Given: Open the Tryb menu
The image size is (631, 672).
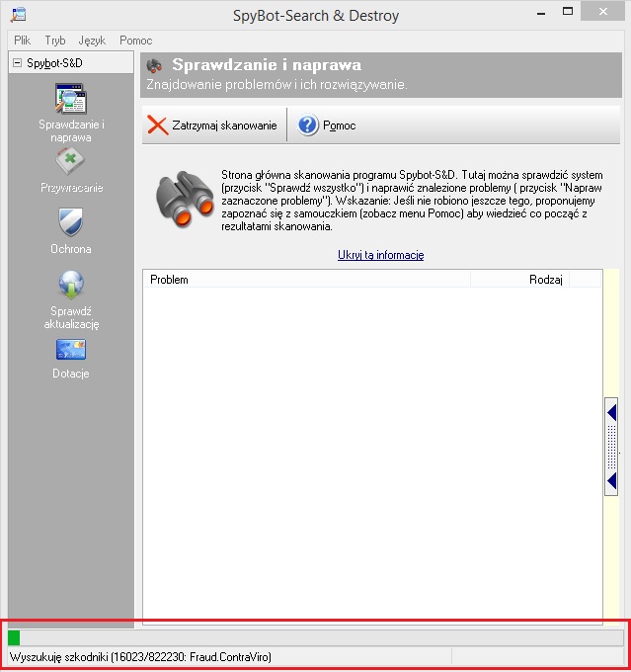Looking at the screenshot, I should (55, 41).
